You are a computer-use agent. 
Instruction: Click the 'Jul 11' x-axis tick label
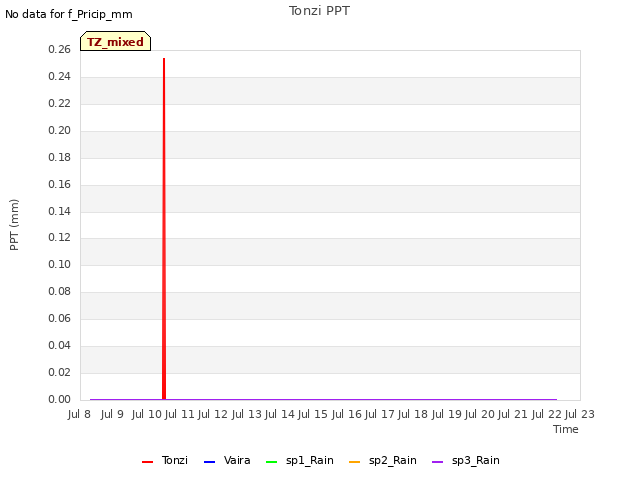pyautogui.click(x=180, y=414)
